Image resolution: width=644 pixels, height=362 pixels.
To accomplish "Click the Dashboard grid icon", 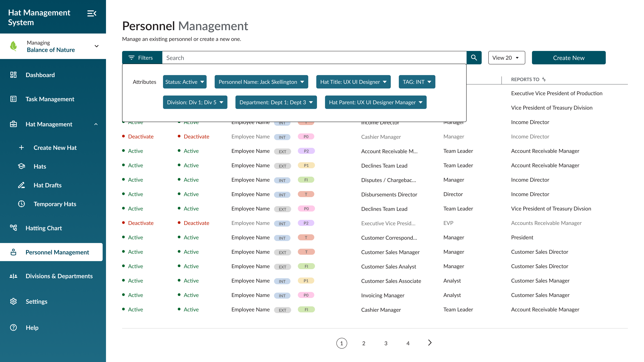I will [13, 75].
